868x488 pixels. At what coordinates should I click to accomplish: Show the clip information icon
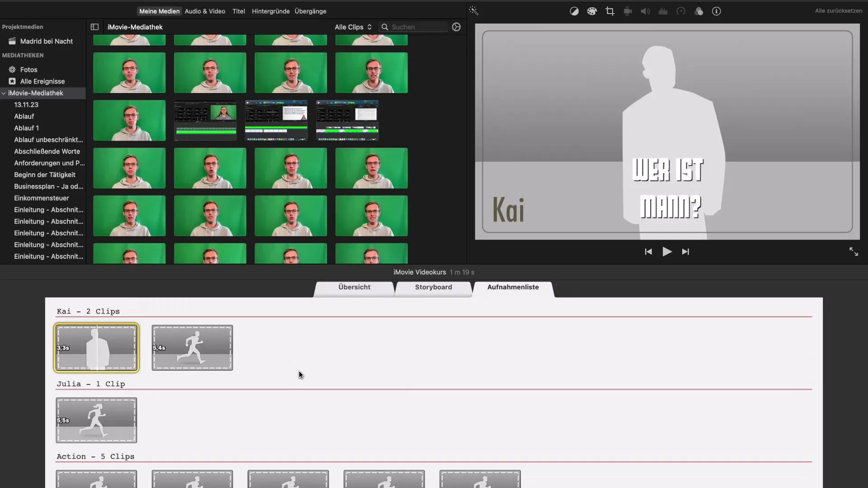tap(717, 11)
